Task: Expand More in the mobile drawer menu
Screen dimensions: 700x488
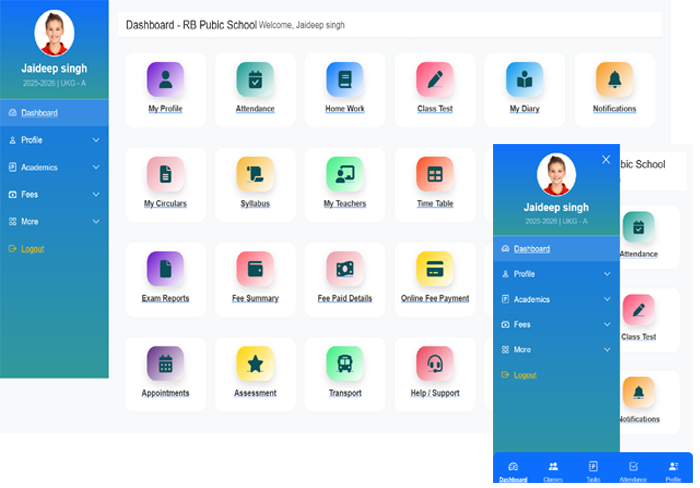Action: click(x=556, y=350)
